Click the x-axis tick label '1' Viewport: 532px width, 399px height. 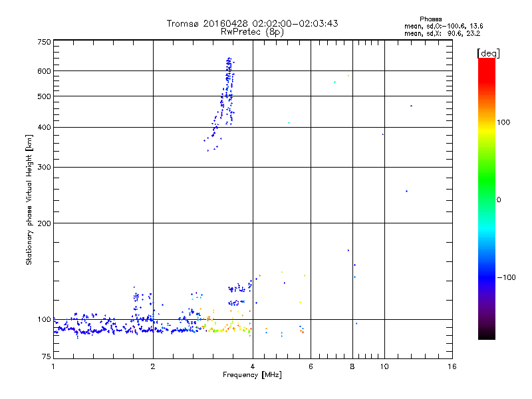pos(53,366)
